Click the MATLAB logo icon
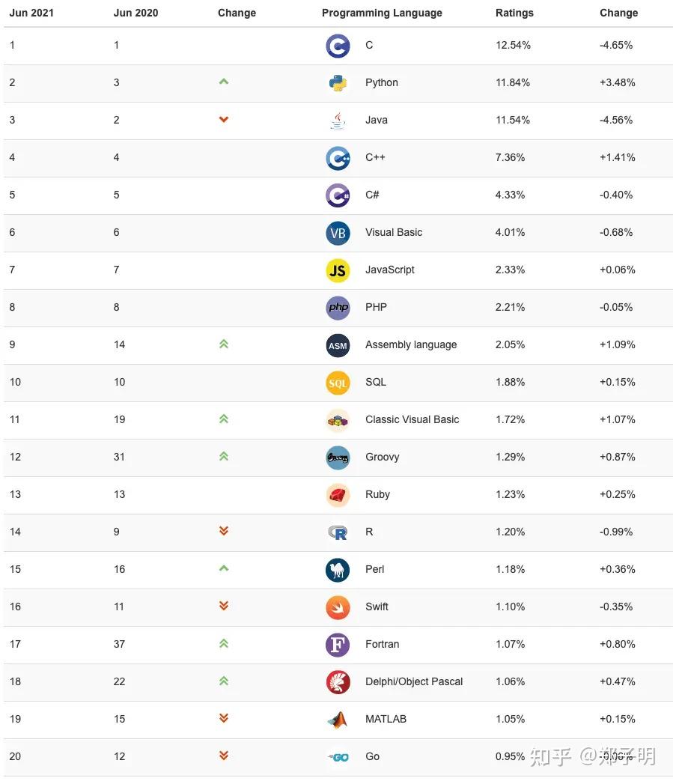The height and width of the screenshot is (784, 673). [x=338, y=720]
